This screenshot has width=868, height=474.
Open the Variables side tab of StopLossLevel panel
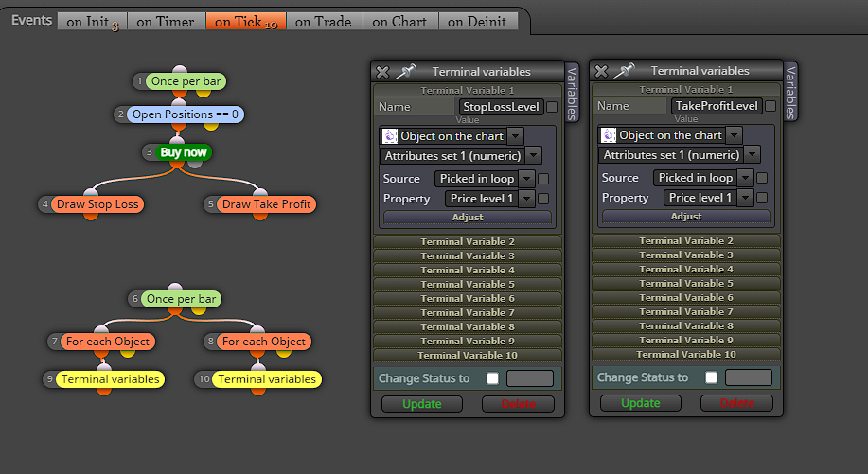572,93
